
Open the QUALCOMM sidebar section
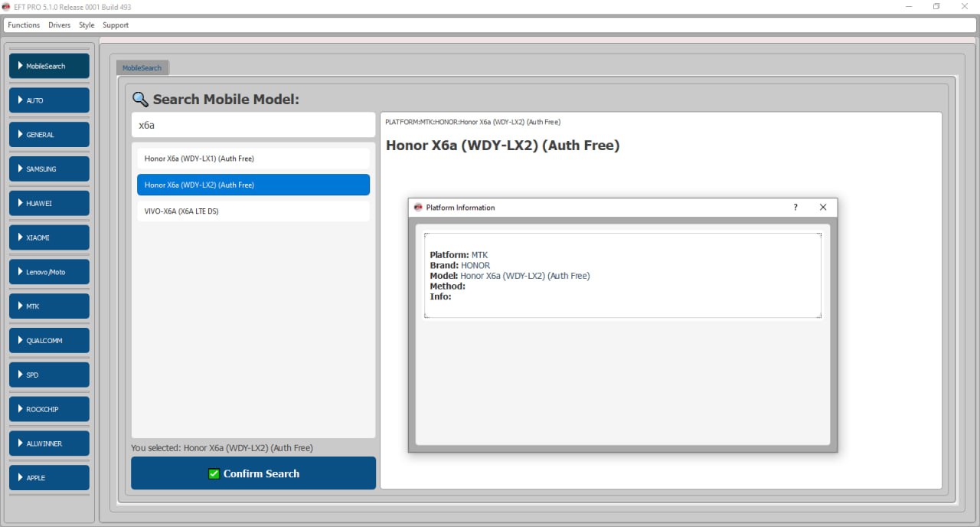[49, 341]
